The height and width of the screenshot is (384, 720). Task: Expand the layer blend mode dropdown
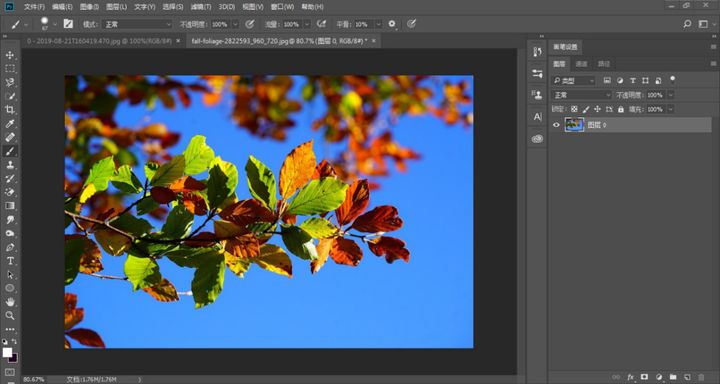[x=582, y=95]
